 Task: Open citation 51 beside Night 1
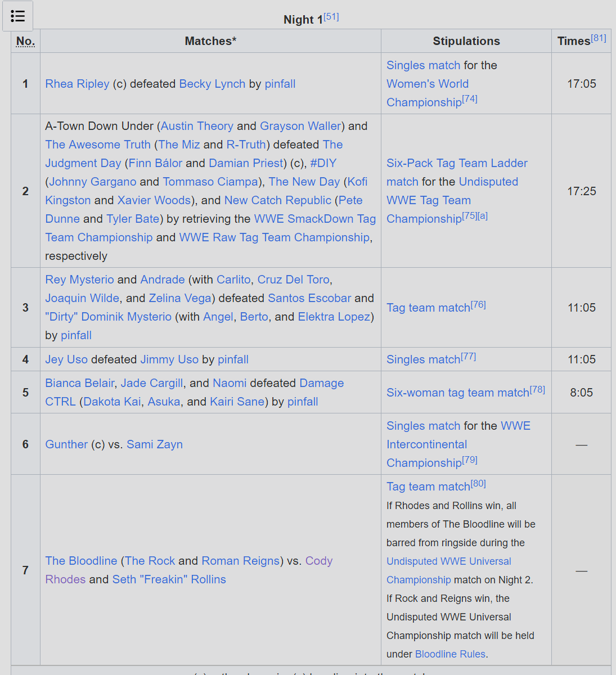pos(331,17)
